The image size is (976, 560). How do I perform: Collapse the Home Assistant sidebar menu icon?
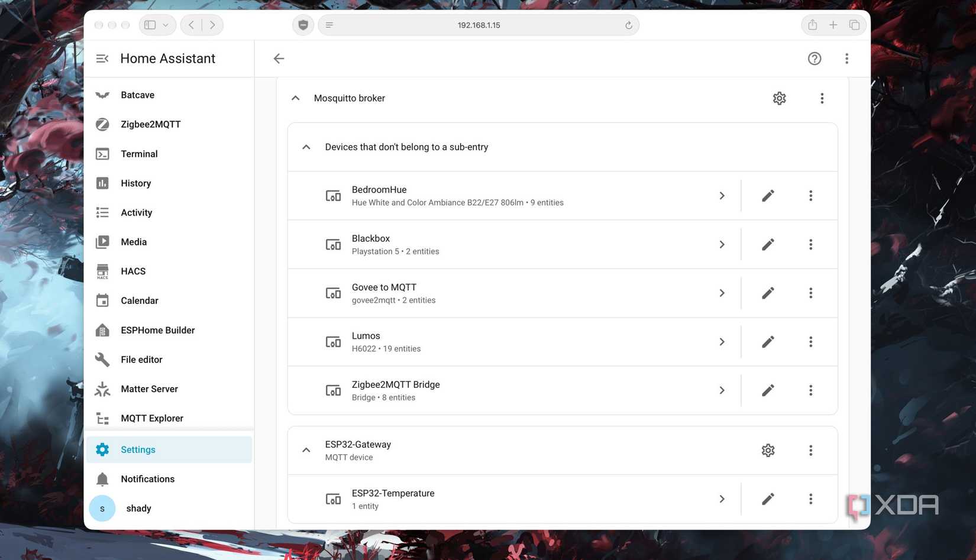click(102, 59)
